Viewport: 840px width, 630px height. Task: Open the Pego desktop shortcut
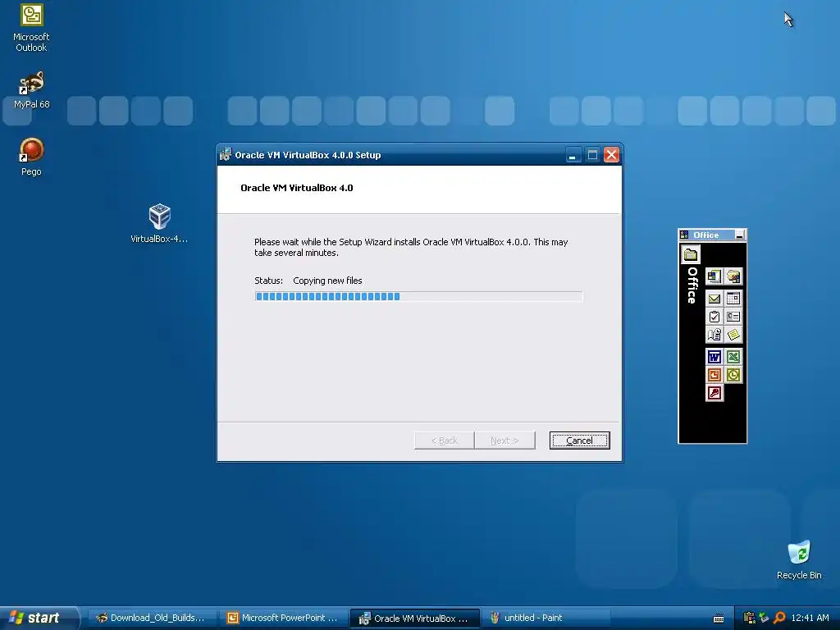click(x=31, y=157)
